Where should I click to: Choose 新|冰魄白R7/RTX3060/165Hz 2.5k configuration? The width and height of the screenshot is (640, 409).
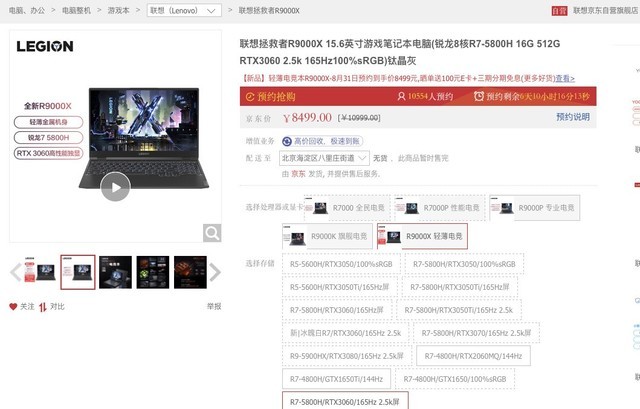346,333
